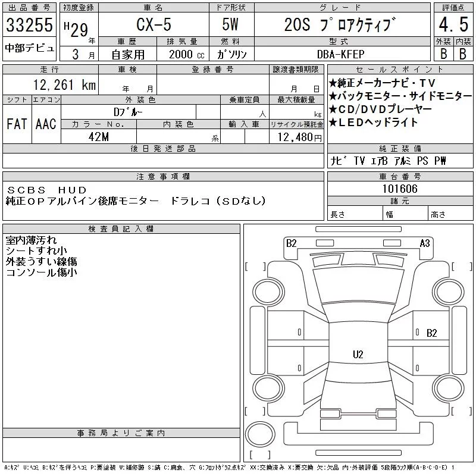Click the equipment line "ナビ TV エアB アルミ PS PW"

click(388, 161)
